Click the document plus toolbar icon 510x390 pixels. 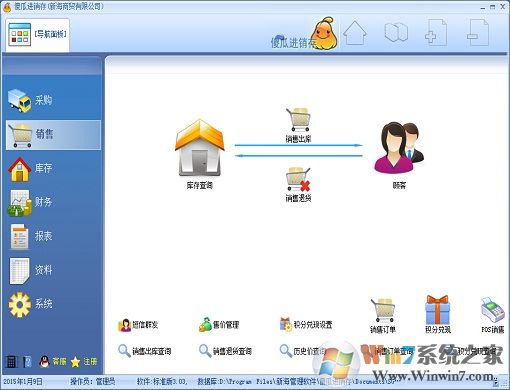click(x=436, y=33)
